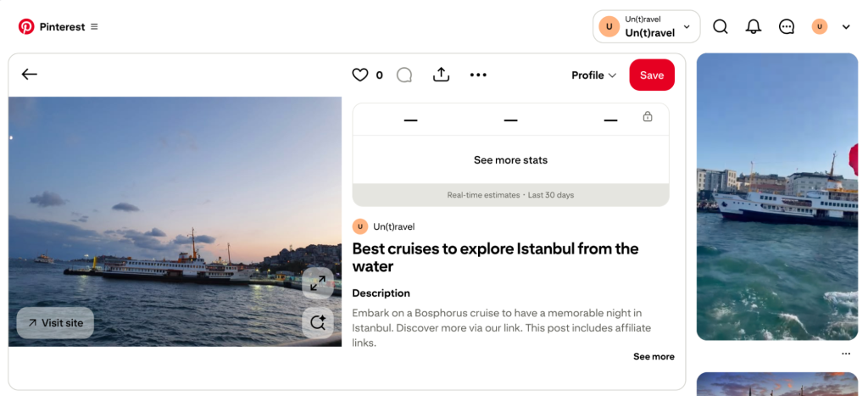Click the orange profile avatar in header

(820, 26)
